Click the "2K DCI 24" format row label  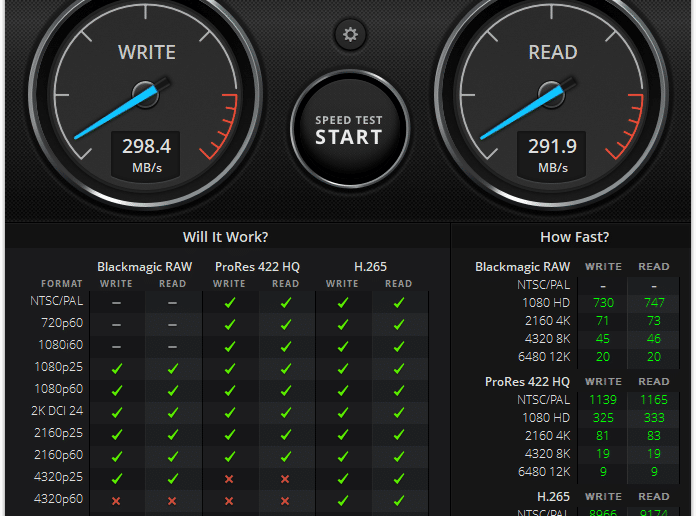(57, 411)
